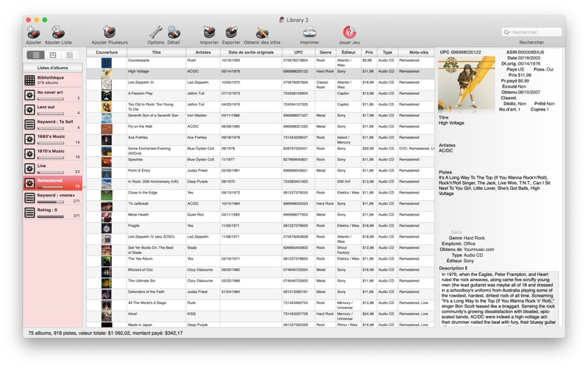
Task: Select the No cover art smart list
Action: coord(53,95)
